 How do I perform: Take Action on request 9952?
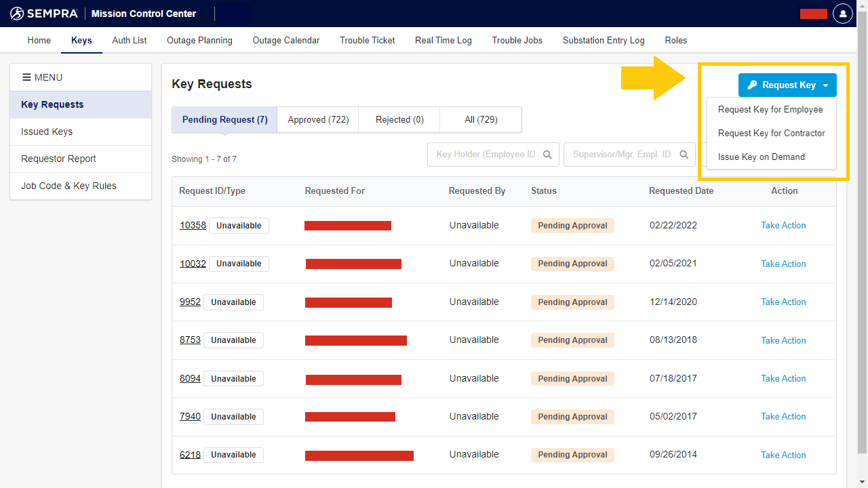(x=783, y=302)
